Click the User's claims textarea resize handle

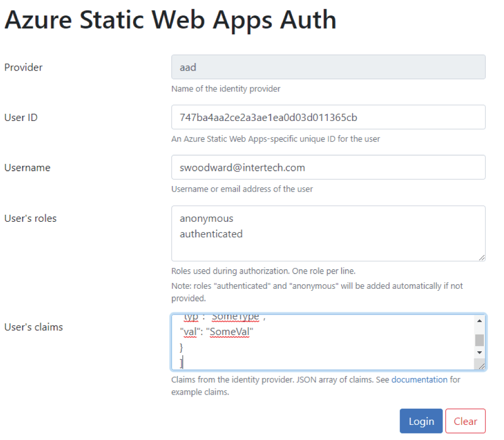[482, 366]
